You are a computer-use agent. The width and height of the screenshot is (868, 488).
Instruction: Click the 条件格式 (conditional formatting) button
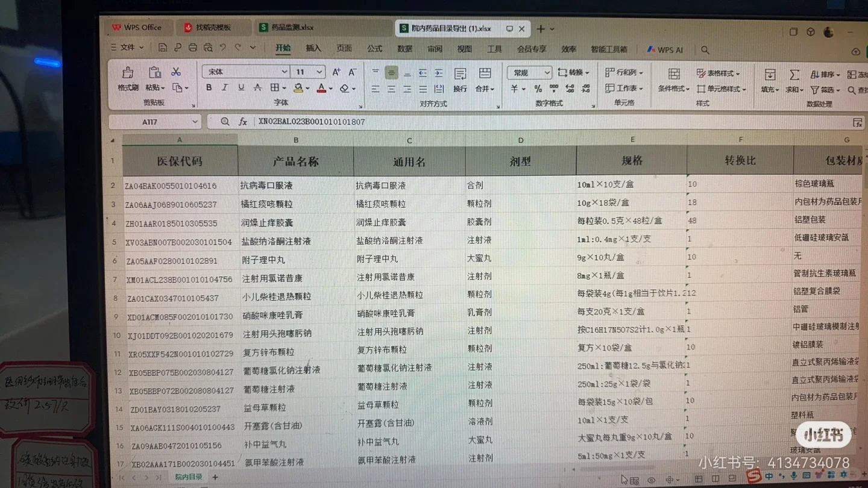(673, 88)
